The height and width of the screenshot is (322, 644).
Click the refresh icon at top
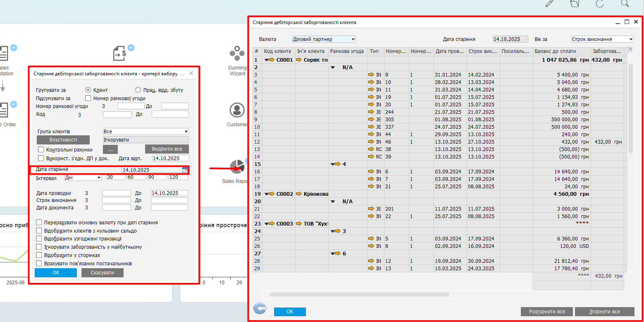point(600,3)
